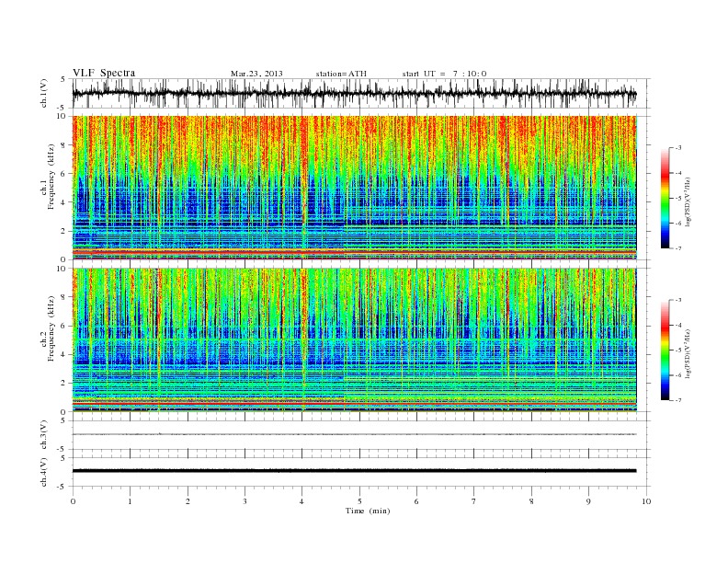Click the 'station=ATH' label
Image resolution: width=728 pixels, height=563 pixels.
(341, 74)
